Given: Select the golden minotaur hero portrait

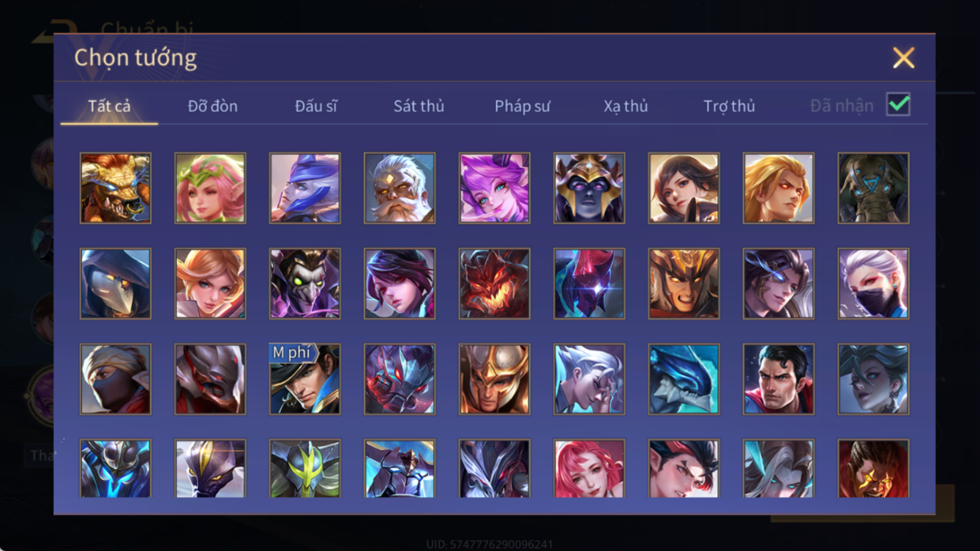Looking at the screenshot, I should (x=116, y=188).
